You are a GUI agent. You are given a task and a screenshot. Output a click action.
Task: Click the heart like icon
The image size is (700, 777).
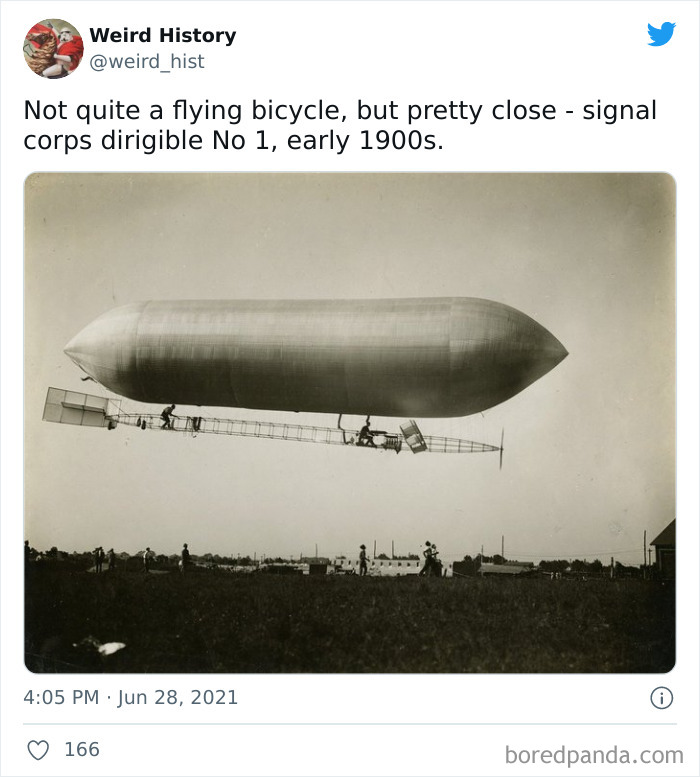click(x=38, y=750)
